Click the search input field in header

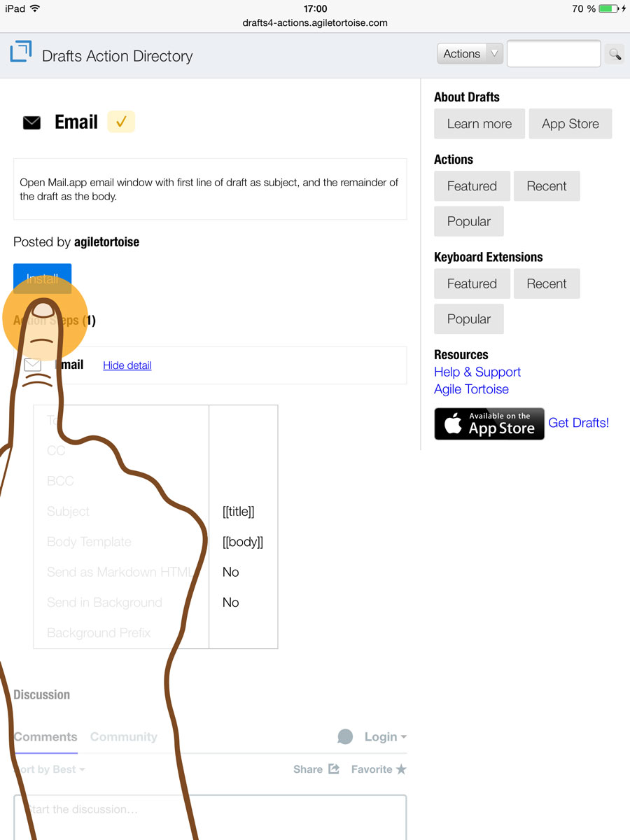pos(554,54)
